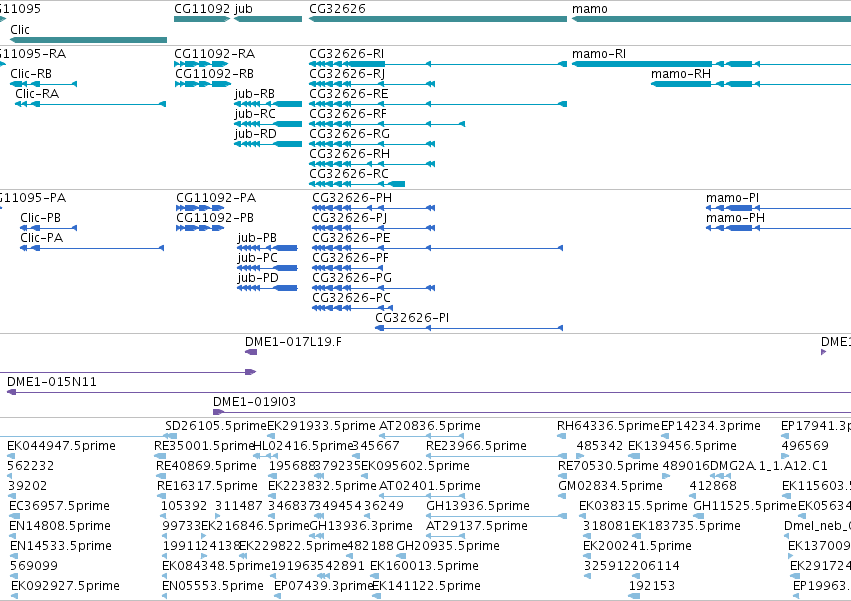851x601 pixels.
Task: Click the Clic-RB transcript
Action: tap(43, 84)
